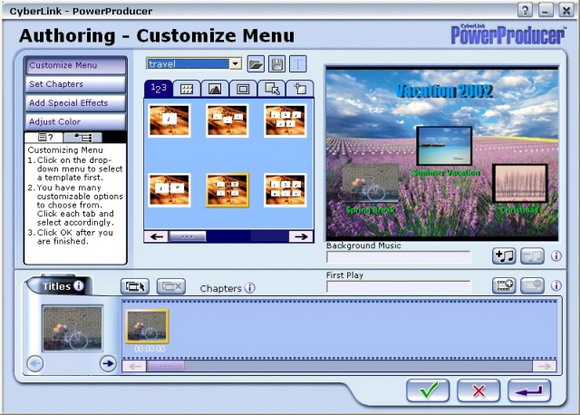This screenshot has height=415, width=580.
Task: Click the Christmas label text
Action: coord(519,210)
